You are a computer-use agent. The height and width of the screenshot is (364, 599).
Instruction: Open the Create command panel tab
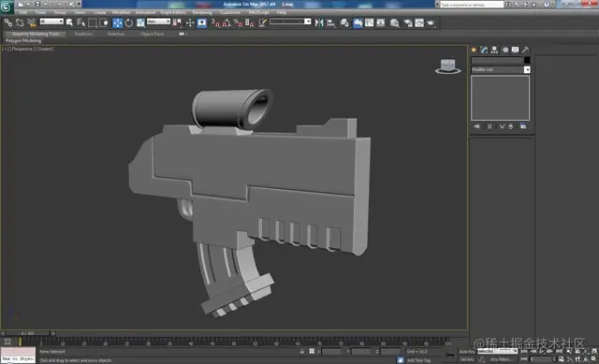point(474,50)
